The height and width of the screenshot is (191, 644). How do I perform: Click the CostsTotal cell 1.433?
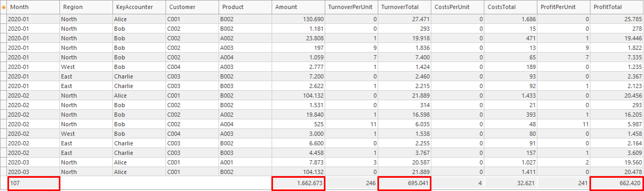click(x=510, y=95)
